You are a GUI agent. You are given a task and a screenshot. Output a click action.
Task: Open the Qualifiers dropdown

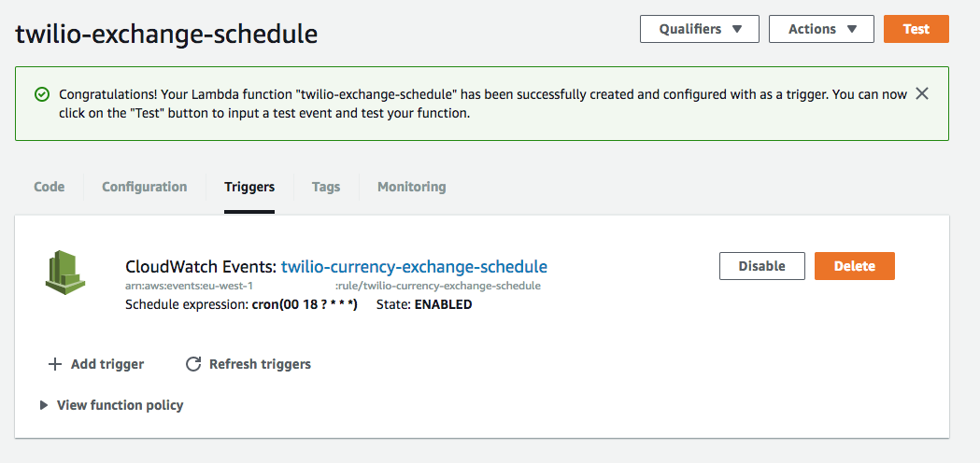click(x=700, y=29)
